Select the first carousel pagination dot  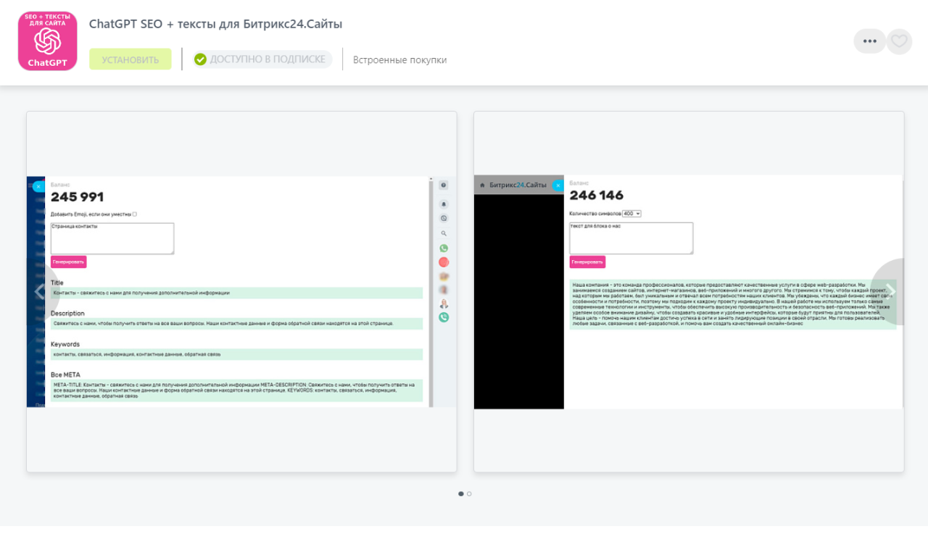coord(461,493)
